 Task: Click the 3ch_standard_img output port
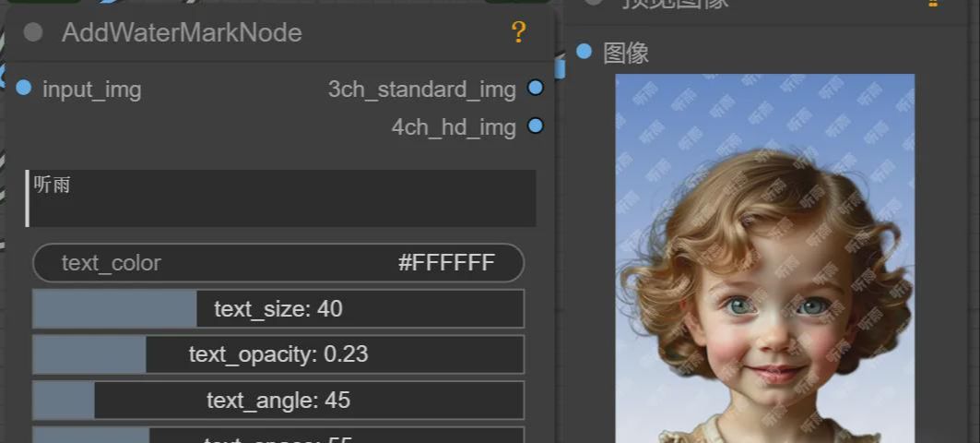(535, 89)
